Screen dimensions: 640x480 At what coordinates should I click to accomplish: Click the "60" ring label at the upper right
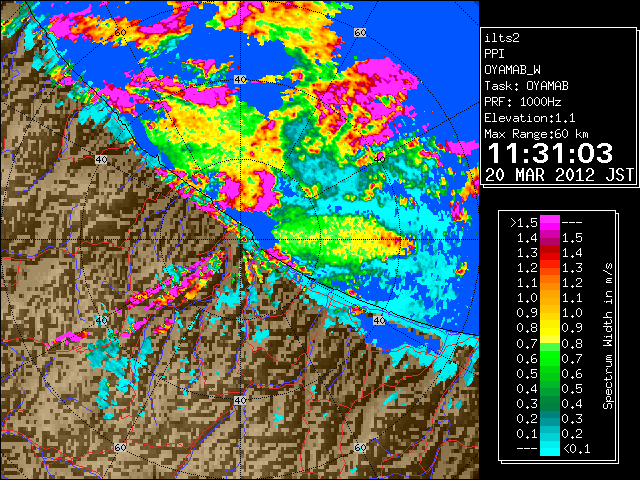click(x=360, y=32)
